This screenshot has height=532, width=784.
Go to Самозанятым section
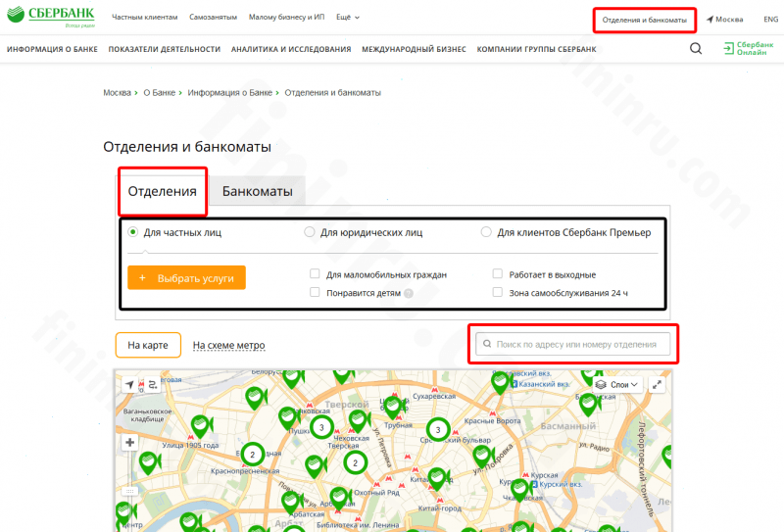(x=213, y=17)
